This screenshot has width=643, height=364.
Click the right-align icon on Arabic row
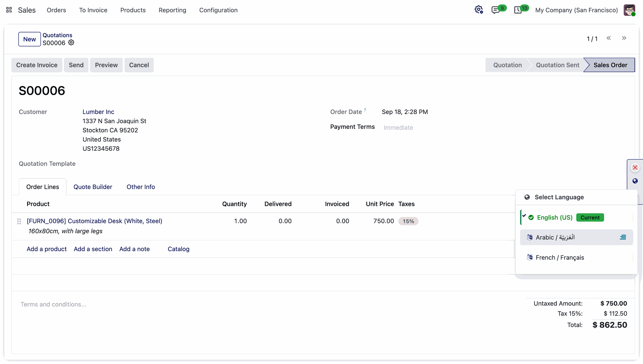coord(623,237)
